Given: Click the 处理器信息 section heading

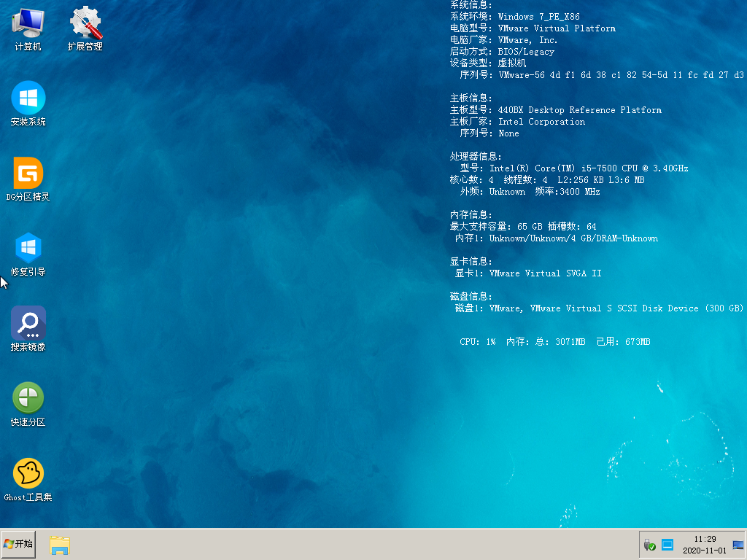Looking at the screenshot, I should click(x=476, y=157).
